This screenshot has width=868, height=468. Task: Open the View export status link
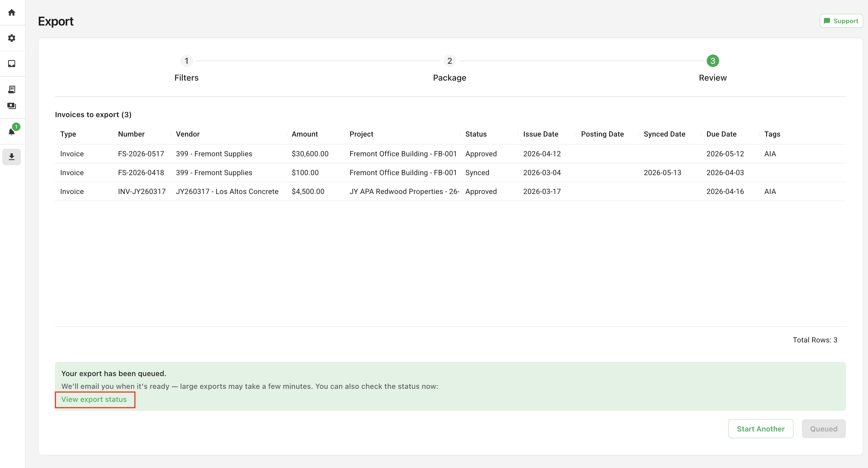94,399
